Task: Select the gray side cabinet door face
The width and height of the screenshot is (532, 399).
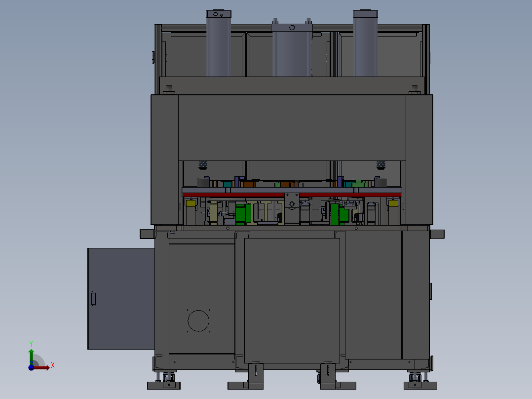Action: 121,298
